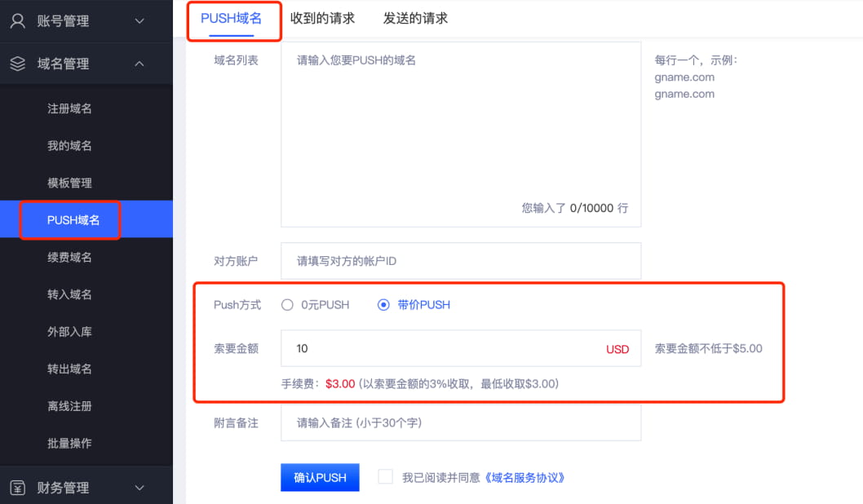Expand the 财务管理 section chevron
This screenshot has height=504, width=863.
[139, 486]
